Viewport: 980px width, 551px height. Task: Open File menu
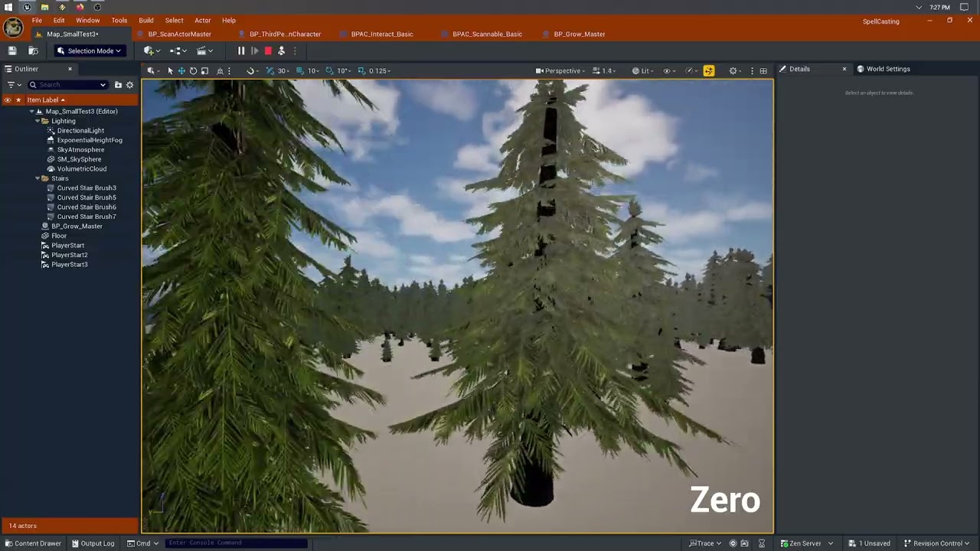tap(37, 21)
